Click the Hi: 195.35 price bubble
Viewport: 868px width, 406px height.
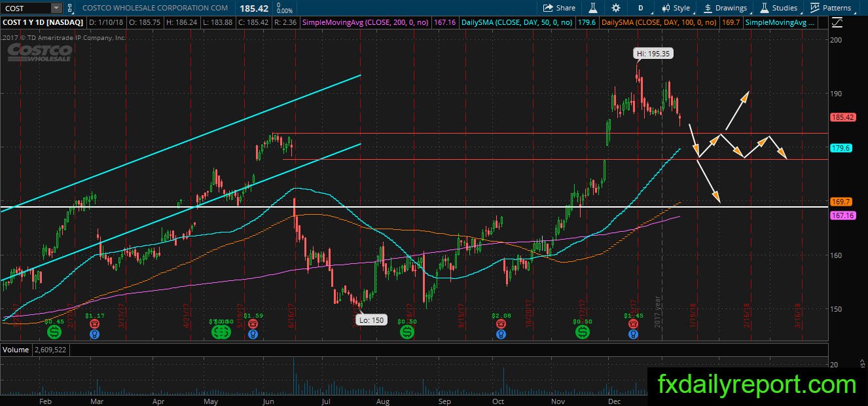coord(654,54)
